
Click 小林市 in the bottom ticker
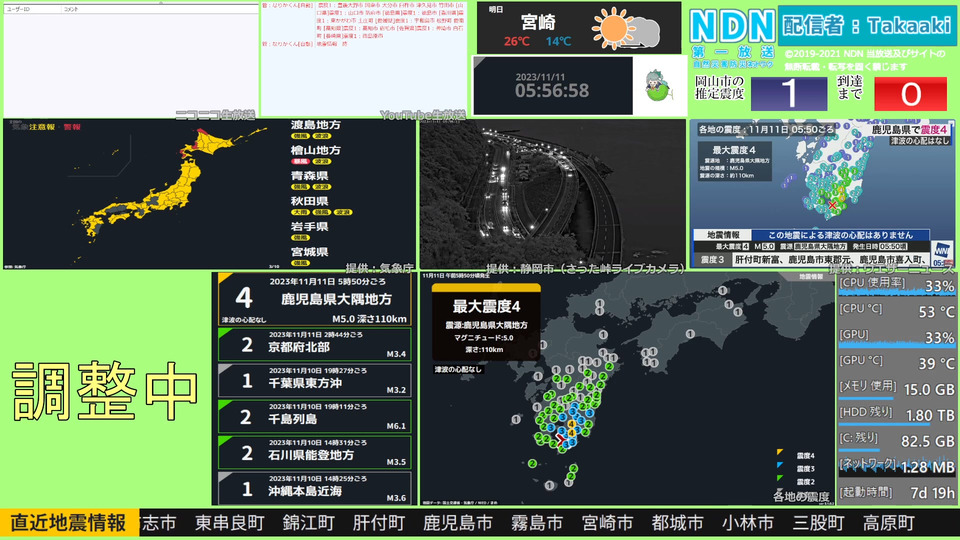click(x=748, y=523)
